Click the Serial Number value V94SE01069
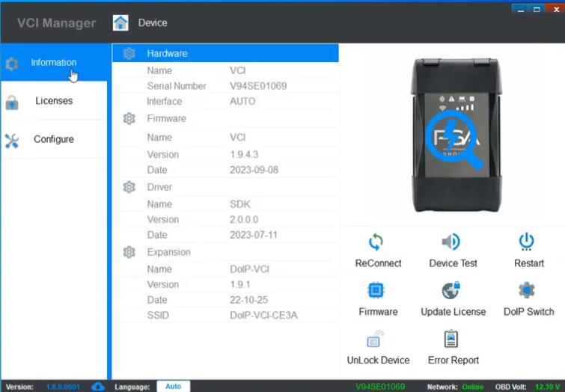The image size is (565, 392). (x=258, y=86)
